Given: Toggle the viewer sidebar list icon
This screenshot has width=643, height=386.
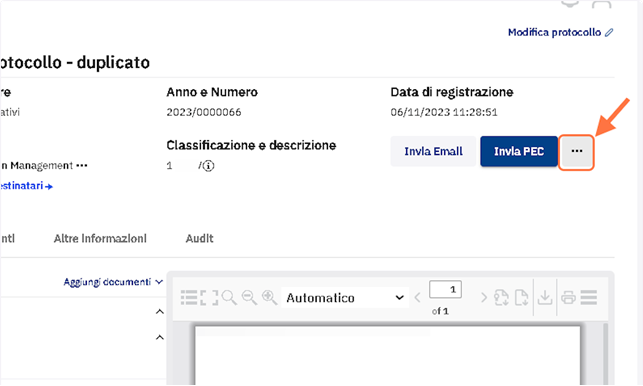Looking at the screenshot, I should (x=189, y=297).
